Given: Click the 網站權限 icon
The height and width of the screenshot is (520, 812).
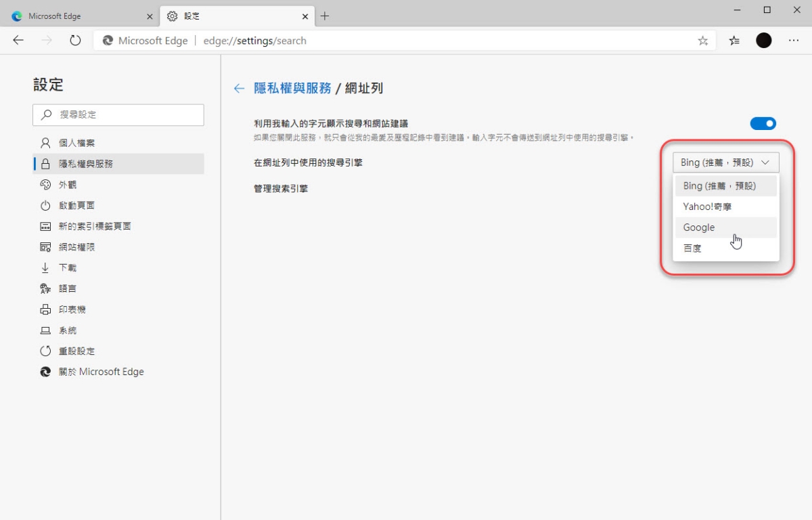Looking at the screenshot, I should click(x=45, y=247).
